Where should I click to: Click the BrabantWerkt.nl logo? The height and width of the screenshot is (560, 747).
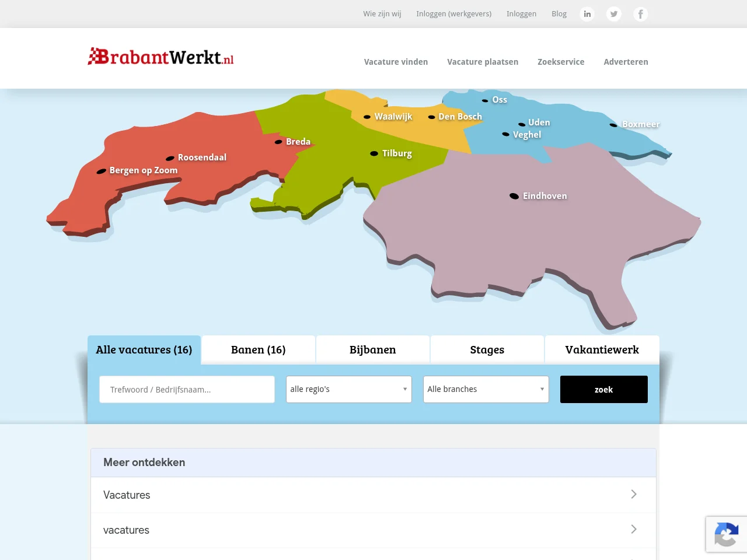[160, 57]
